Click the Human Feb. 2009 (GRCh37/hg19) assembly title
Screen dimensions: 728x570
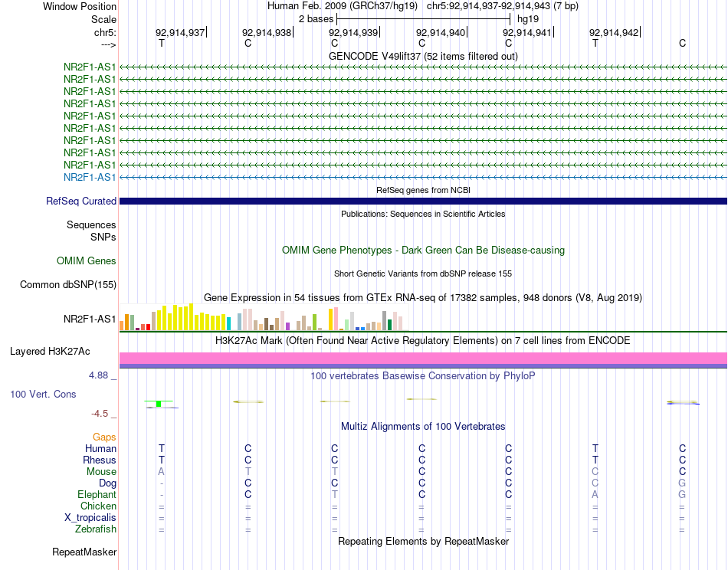[x=343, y=6]
